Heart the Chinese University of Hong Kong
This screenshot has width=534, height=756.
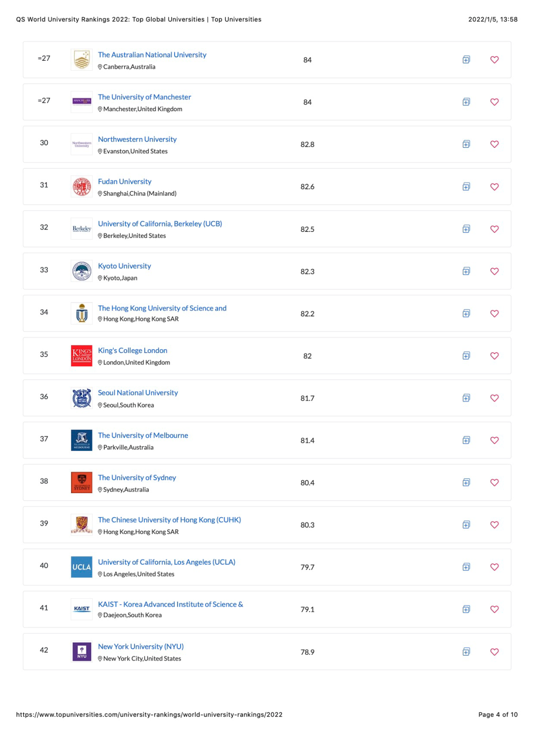tap(494, 525)
